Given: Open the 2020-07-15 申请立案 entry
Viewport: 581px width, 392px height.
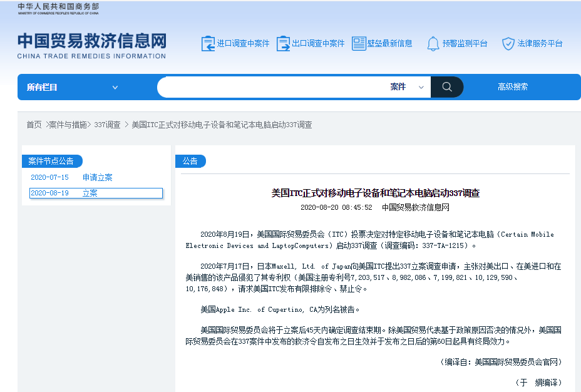Looking at the screenshot, I should (71, 177).
